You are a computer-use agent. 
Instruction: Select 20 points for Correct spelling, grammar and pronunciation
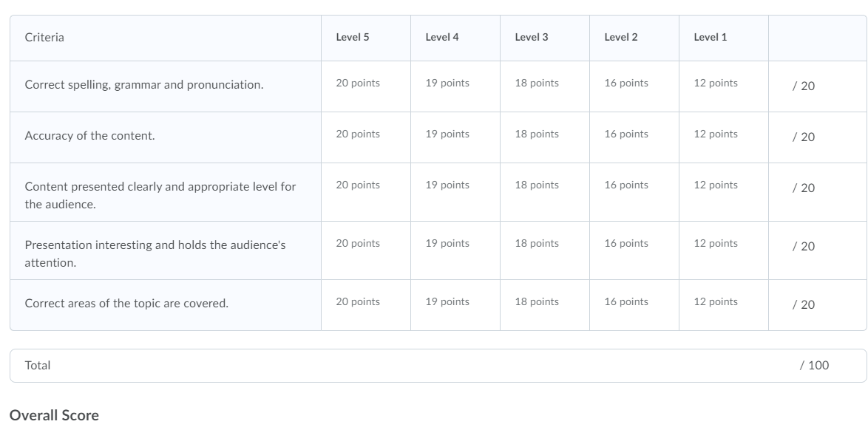pos(365,86)
